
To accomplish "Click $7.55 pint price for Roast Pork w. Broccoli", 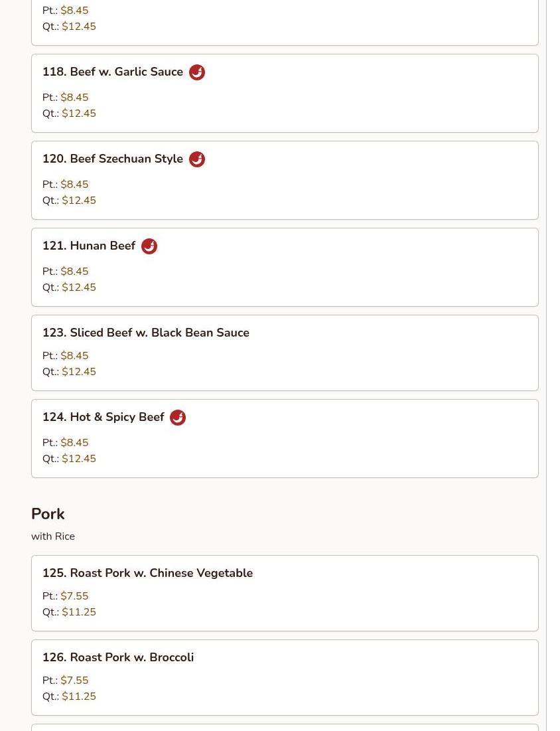I will click(x=74, y=681).
